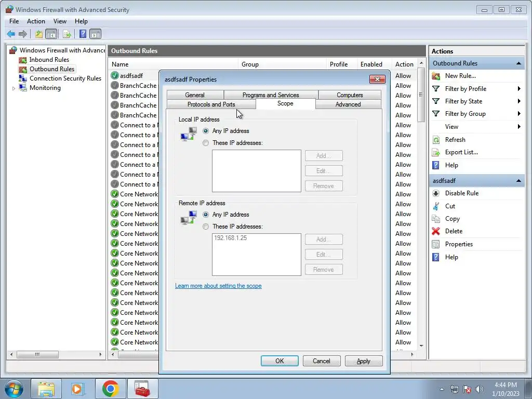Click the Disable Rule down-arrow icon

point(436,193)
